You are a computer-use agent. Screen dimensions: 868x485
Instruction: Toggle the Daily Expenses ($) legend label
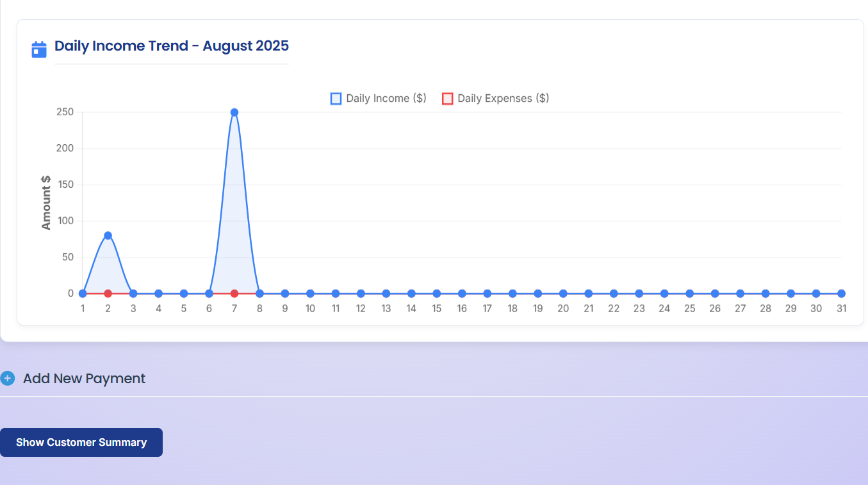pyautogui.click(x=503, y=99)
